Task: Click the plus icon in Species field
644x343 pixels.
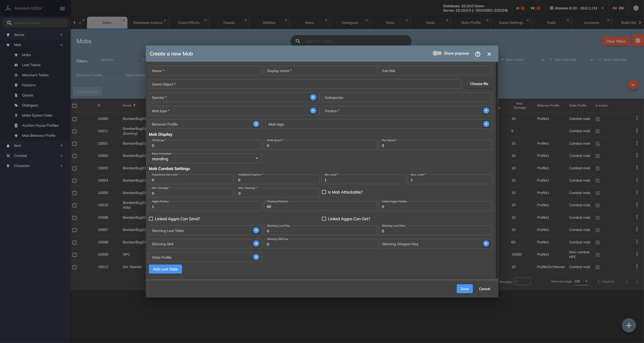Action: pos(313,97)
